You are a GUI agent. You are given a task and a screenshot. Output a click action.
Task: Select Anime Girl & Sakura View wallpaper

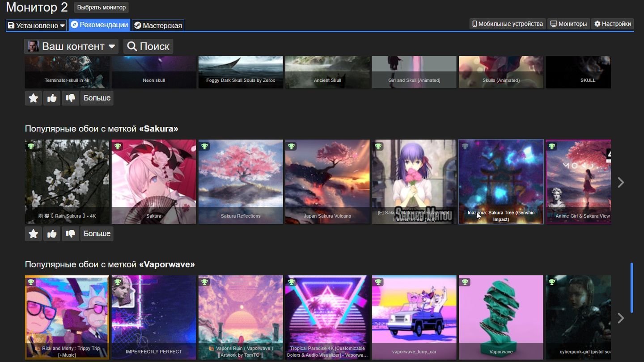pyautogui.click(x=578, y=182)
